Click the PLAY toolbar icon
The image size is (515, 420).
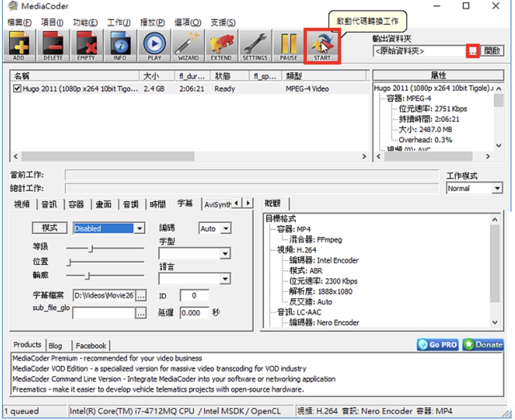pyautogui.click(x=154, y=46)
